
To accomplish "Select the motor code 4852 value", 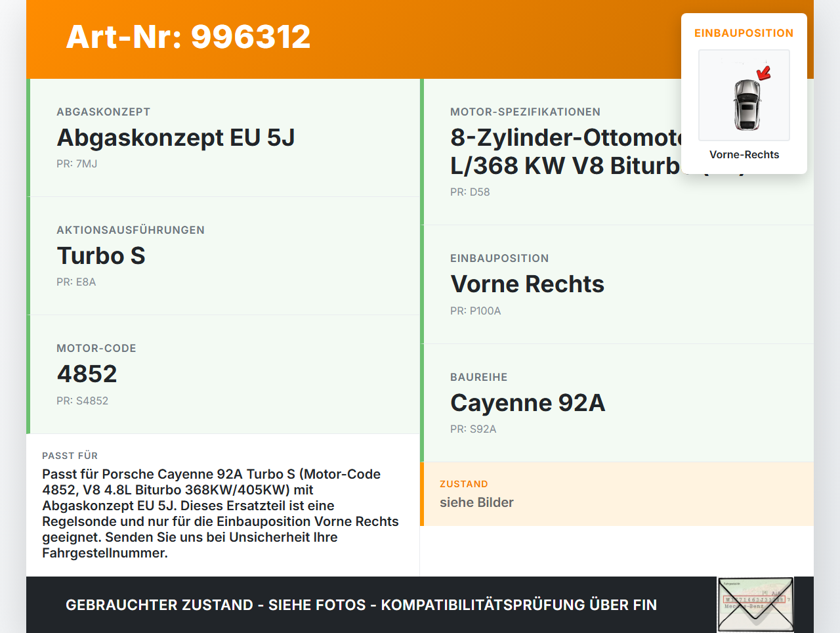I will (87, 374).
